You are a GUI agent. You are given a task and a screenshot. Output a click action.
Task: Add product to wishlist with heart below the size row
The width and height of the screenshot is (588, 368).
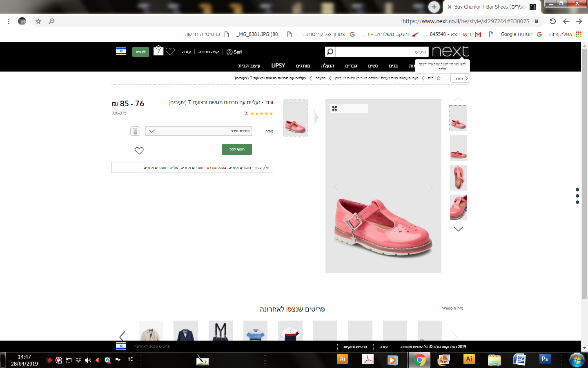coord(139,150)
